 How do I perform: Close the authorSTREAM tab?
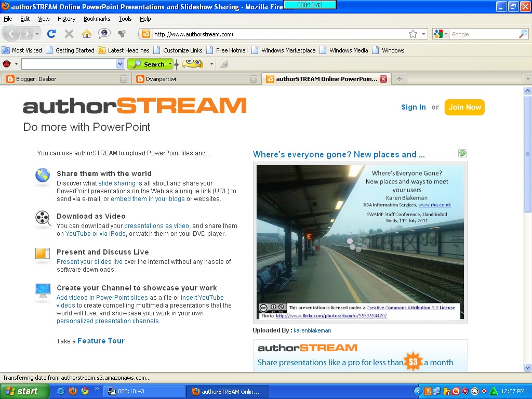point(383,79)
